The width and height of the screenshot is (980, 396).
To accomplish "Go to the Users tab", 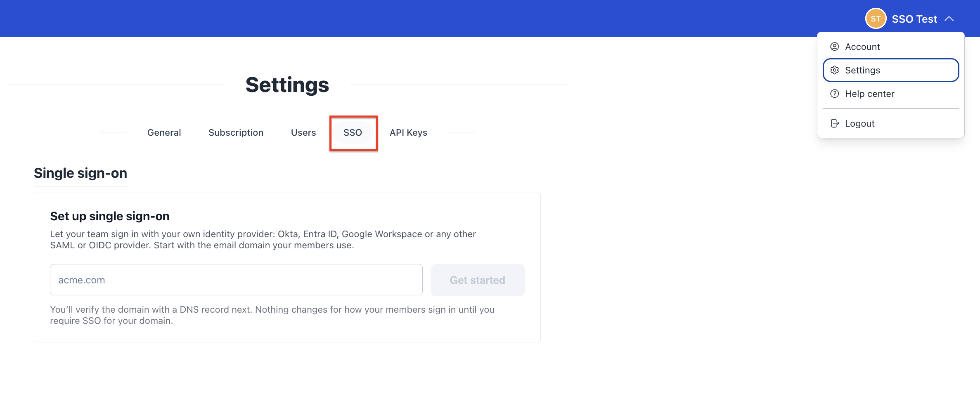I will 303,132.
